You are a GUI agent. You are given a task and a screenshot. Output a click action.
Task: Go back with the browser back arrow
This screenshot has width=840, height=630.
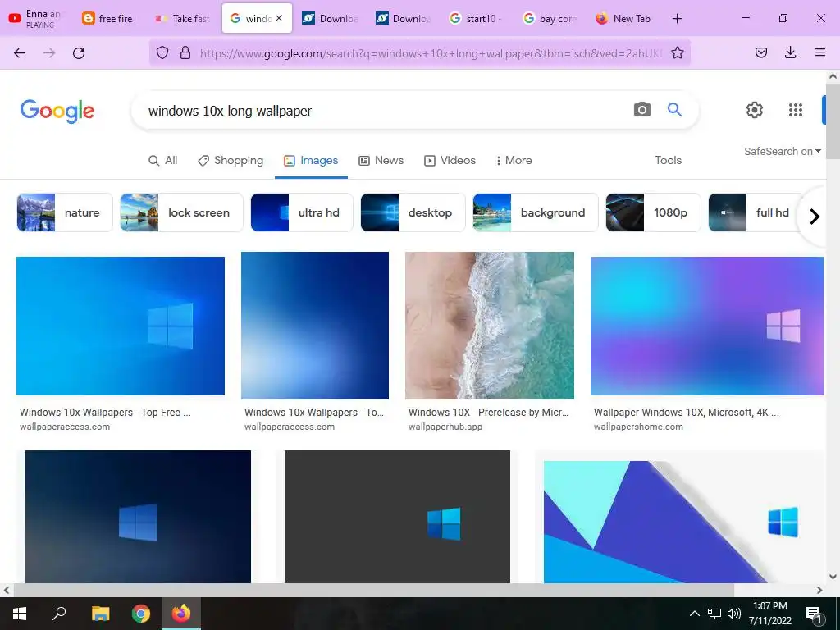20,52
